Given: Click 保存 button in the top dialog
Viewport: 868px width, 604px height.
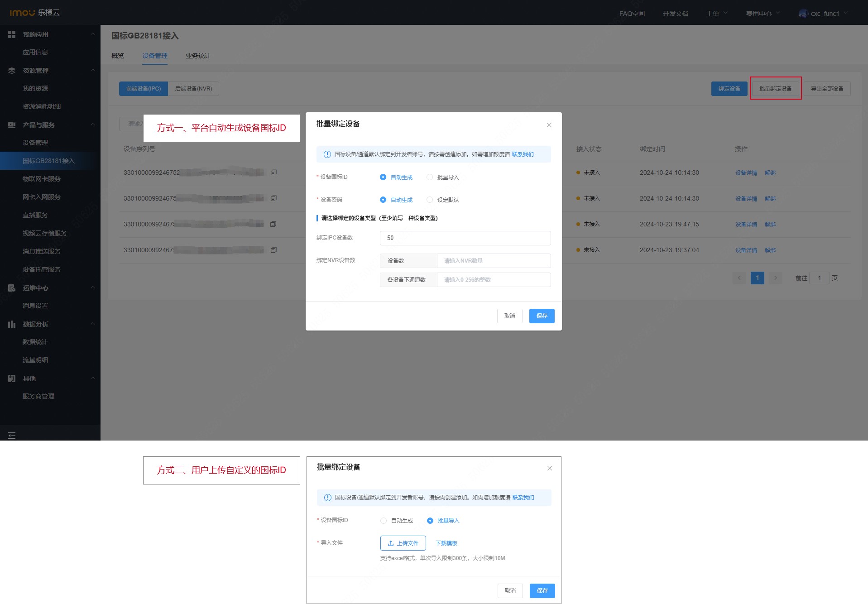Looking at the screenshot, I should [x=542, y=316].
